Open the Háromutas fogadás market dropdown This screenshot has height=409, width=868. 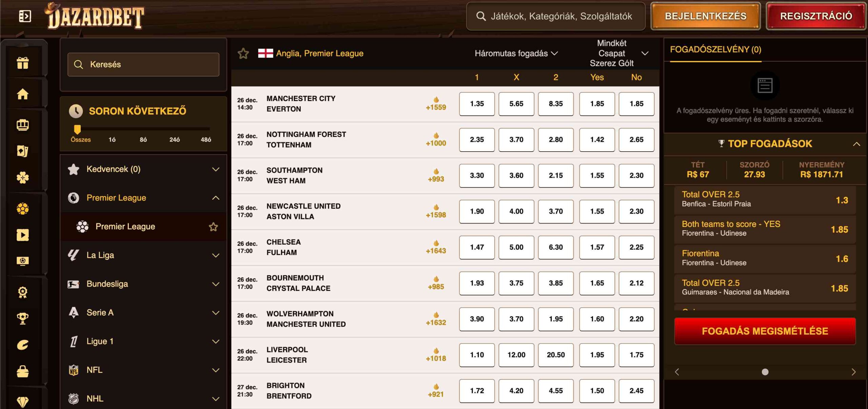coord(516,53)
